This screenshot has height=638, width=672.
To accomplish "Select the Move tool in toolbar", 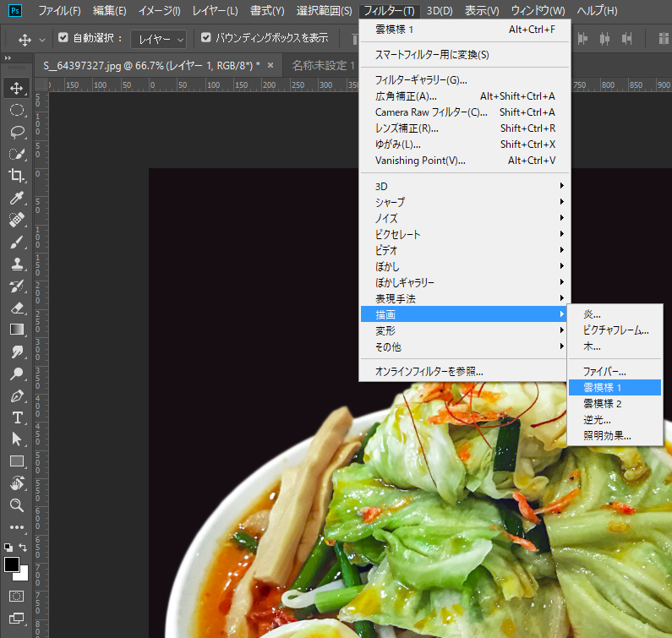I will [x=17, y=88].
